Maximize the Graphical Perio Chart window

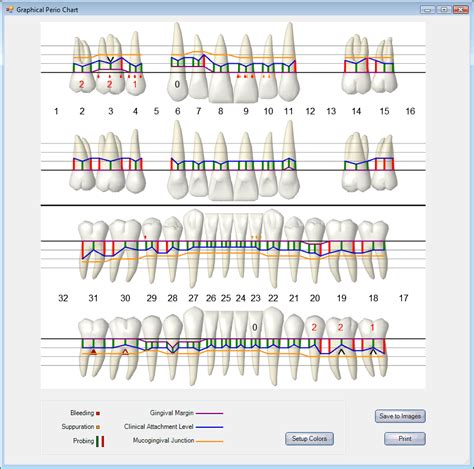444,9
